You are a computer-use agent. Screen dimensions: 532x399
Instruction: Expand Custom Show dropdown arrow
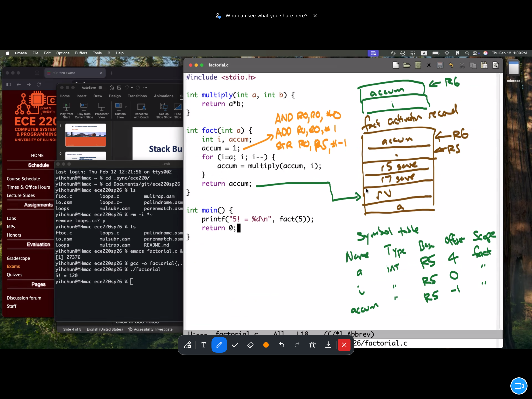pos(126,107)
